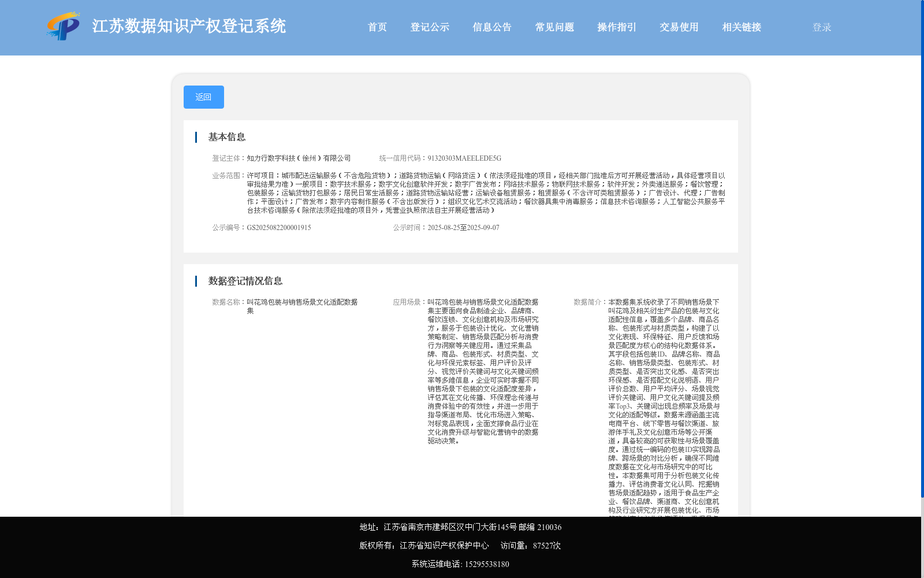Click company name 知力行数字科技（徐州）有限公司
Image resolution: width=924 pixels, height=578 pixels.
point(299,158)
